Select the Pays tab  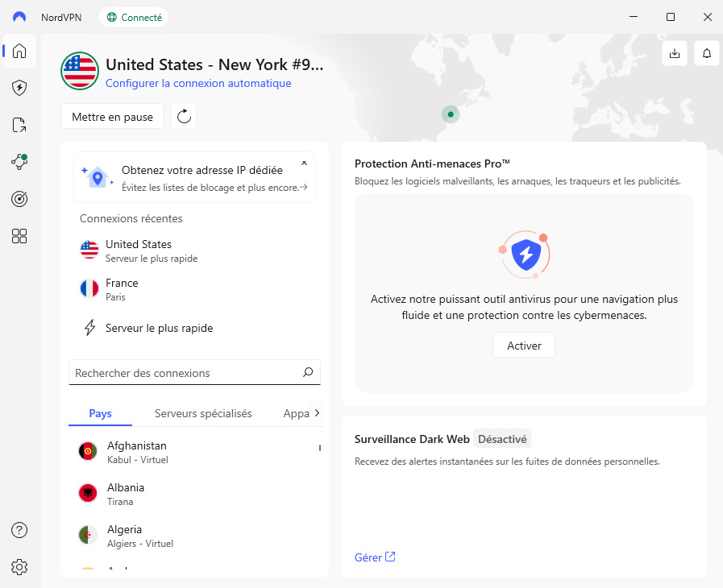coord(101,413)
